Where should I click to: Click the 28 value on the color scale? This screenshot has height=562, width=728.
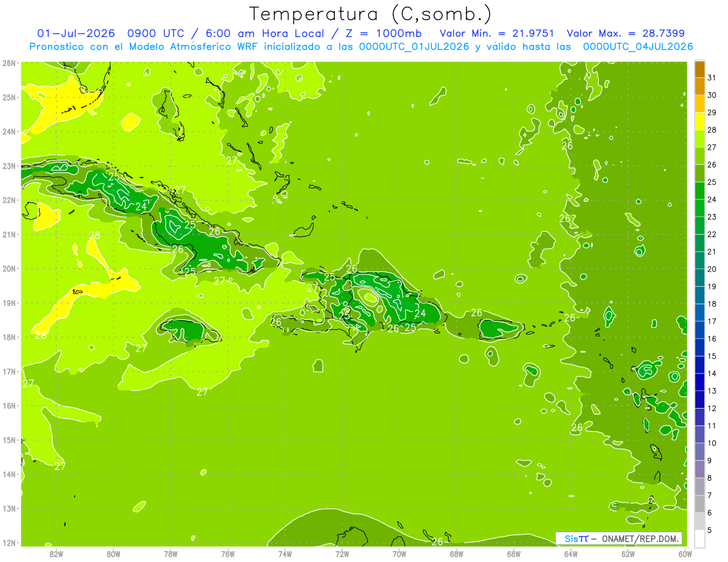pos(712,130)
